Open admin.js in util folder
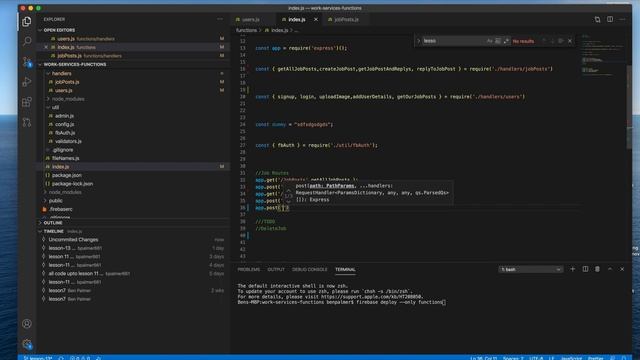640x360 pixels. (x=64, y=116)
